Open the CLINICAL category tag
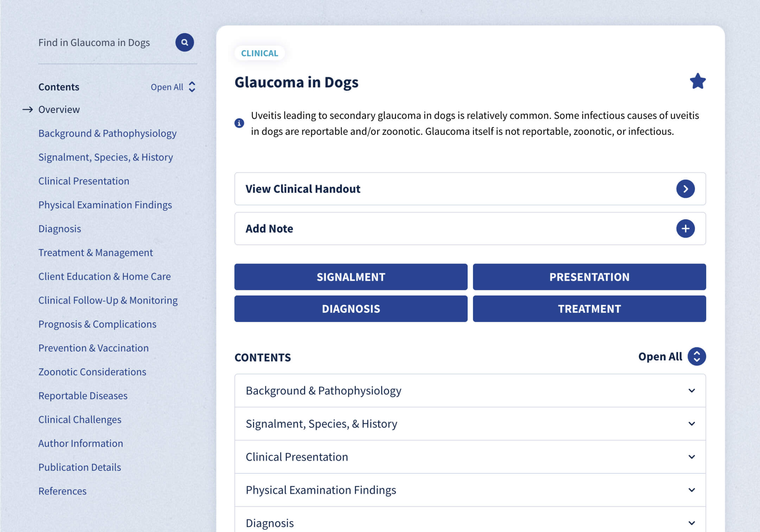The height and width of the screenshot is (532, 760). click(259, 53)
